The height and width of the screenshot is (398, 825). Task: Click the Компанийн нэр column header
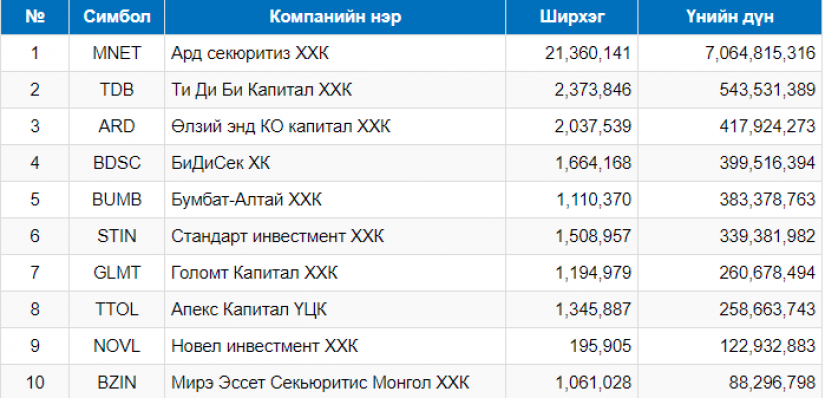pyautogui.click(x=335, y=17)
